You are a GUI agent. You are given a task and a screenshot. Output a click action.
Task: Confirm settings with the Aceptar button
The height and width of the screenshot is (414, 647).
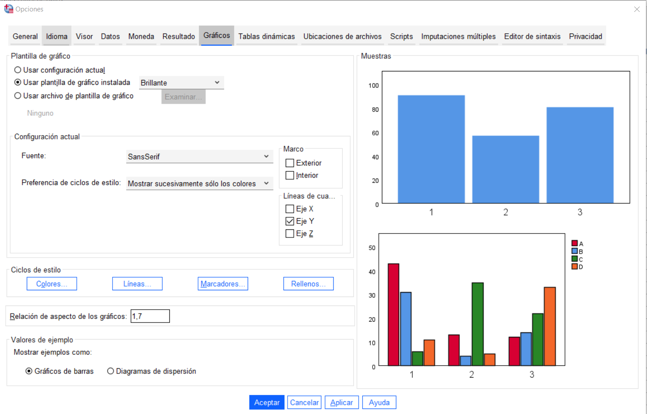coord(267,402)
